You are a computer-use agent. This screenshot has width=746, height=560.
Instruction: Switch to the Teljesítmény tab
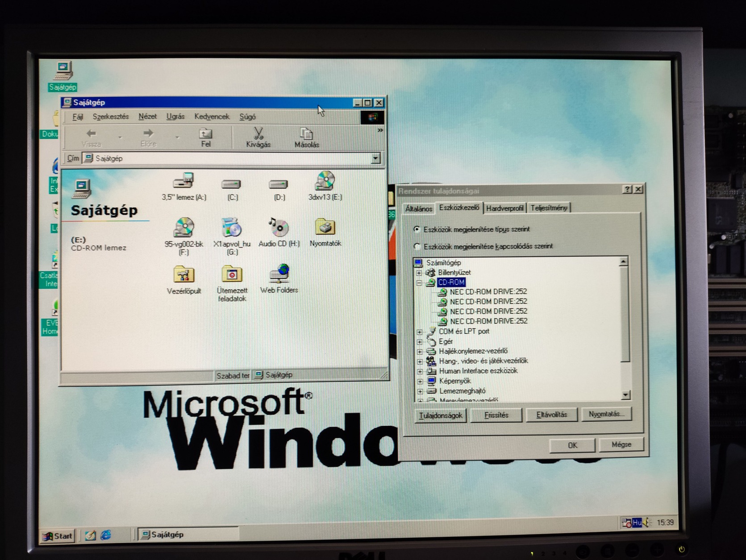coord(549,207)
